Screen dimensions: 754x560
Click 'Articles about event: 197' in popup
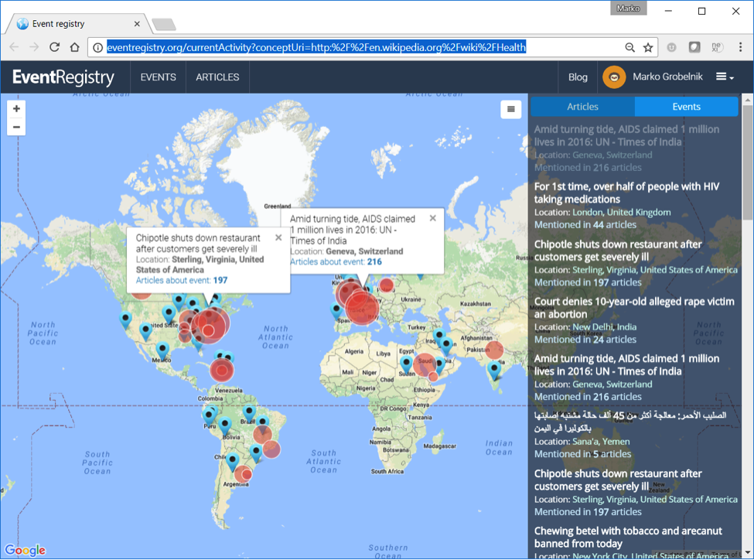(x=182, y=281)
